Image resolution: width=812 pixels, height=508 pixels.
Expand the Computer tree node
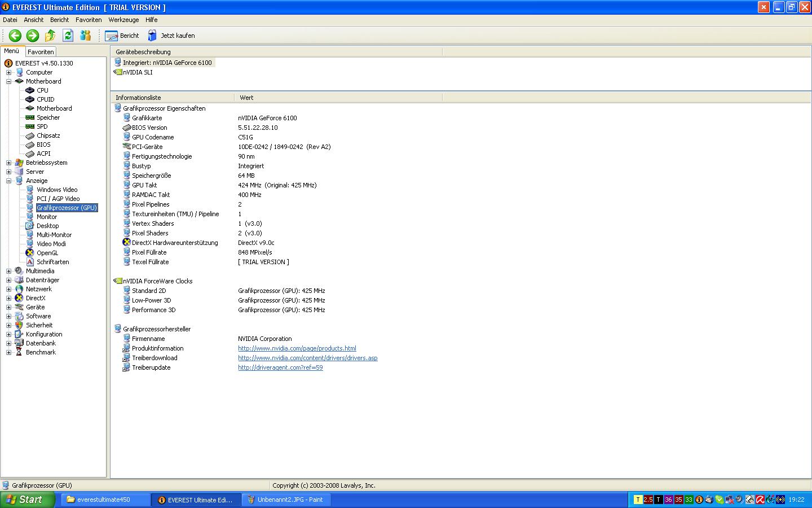pos(8,72)
